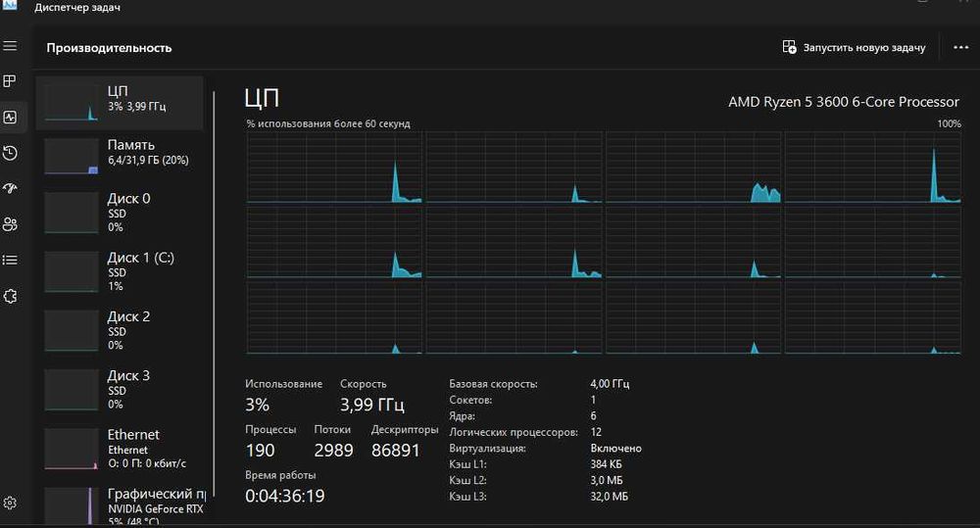Screen dimensions: 980x528
Task: Click the speed value '3,99 ГГц'
Action: 372,405
